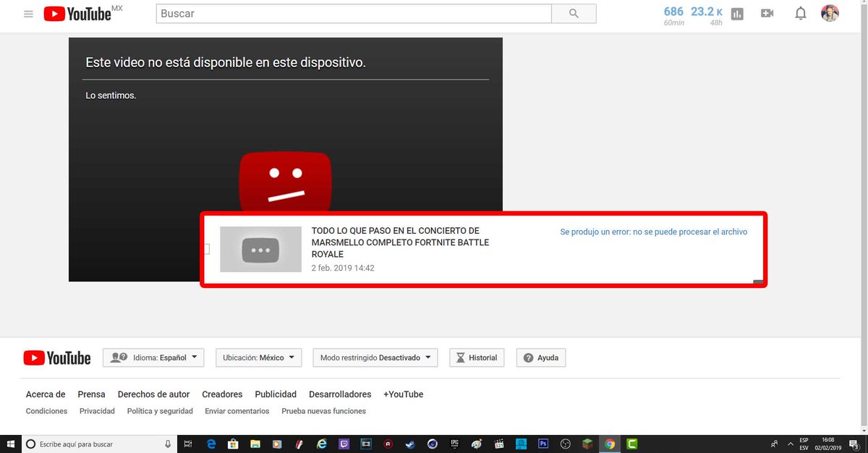This screenshot has height=453, width=868.
Task: Expand the Ubicación: México dropdown
Action: pos(259,357)
